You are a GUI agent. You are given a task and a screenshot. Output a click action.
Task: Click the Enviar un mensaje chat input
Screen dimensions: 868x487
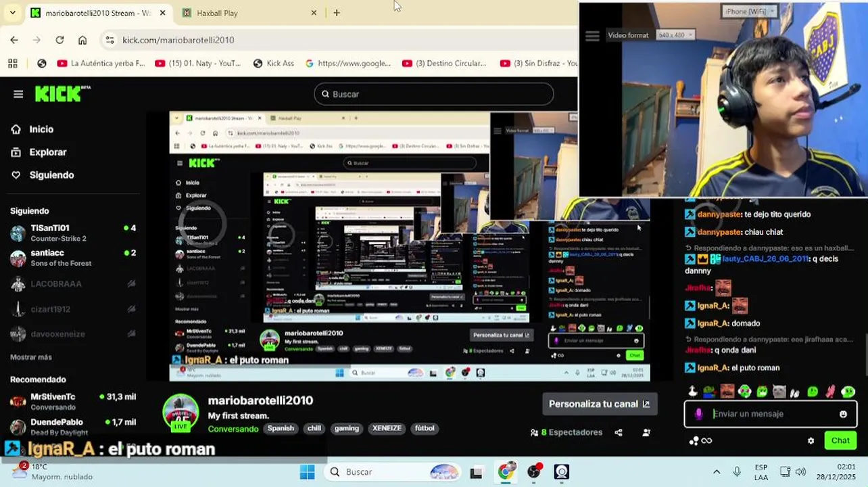point(769,414)
